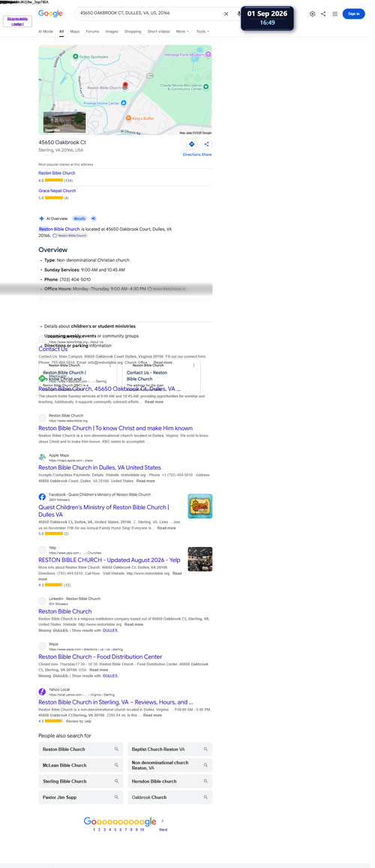Search for 'Sterling Bible Church' suggestion
This screenshot has height=868, width=375.
coord(81,781)
